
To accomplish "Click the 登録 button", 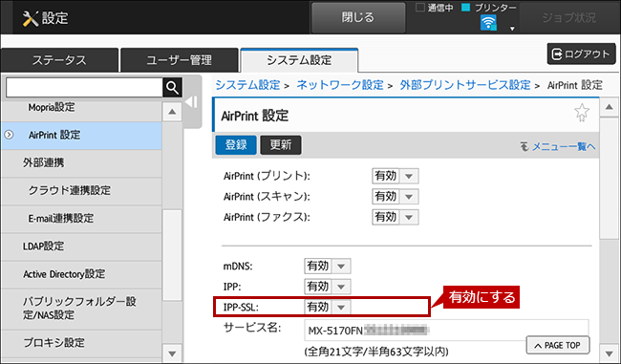I will (x=236, y=145).
